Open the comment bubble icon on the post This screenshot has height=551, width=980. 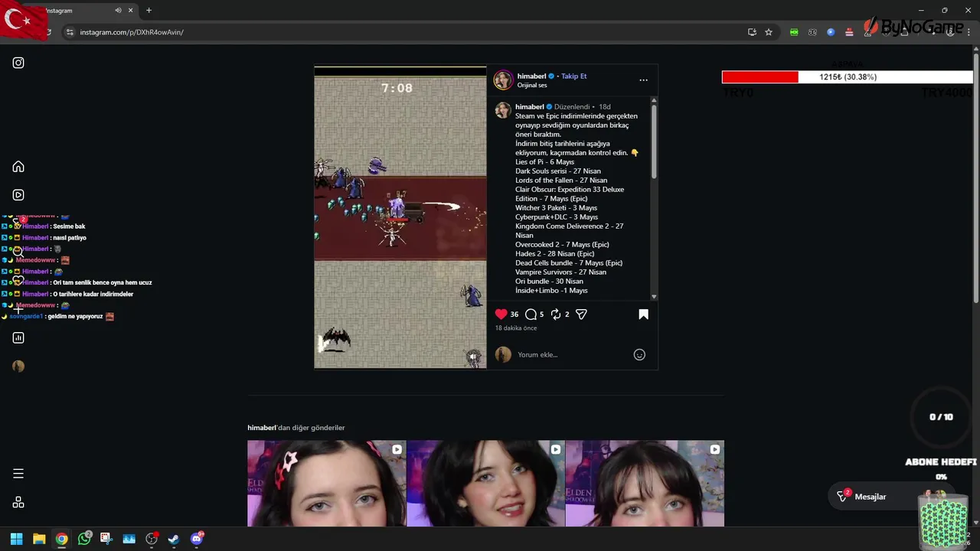531,314
